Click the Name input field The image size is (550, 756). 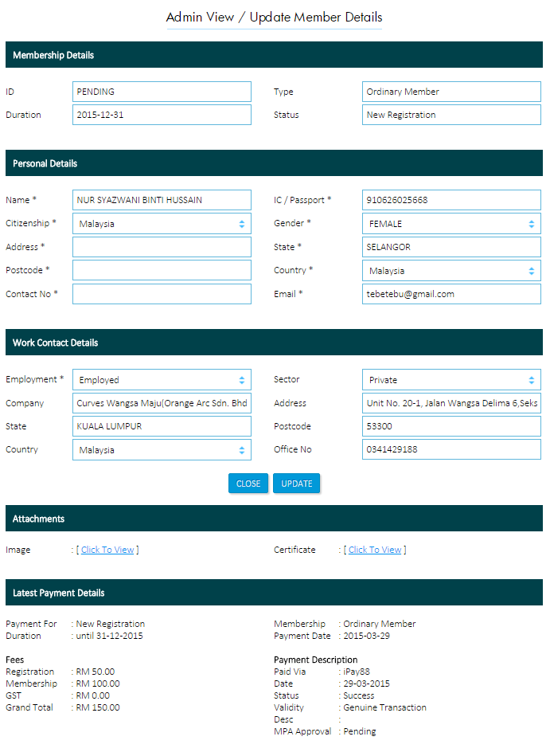[162, 200]
